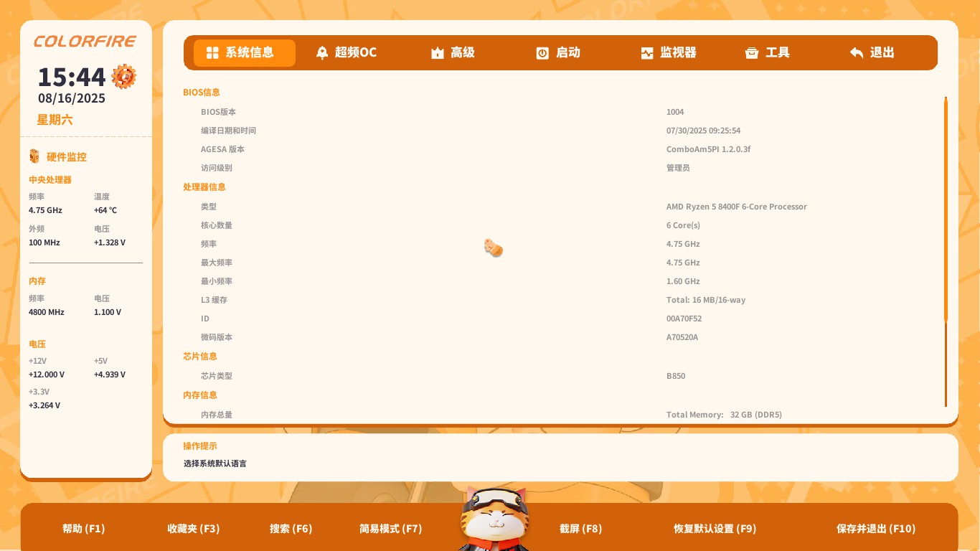Click CPU voltage value +1.328 V
This screenshot has height=551, width=980.
(x=110, y=242)
